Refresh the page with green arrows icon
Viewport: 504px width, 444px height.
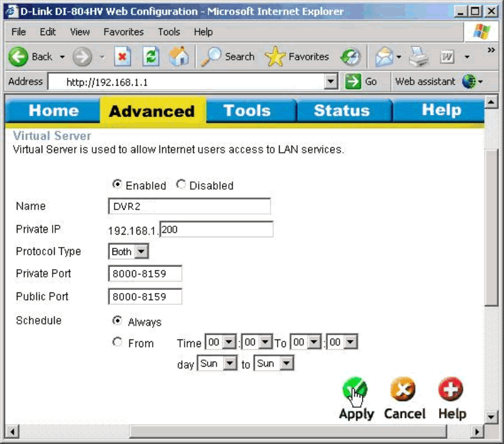[x=151, y=57]
